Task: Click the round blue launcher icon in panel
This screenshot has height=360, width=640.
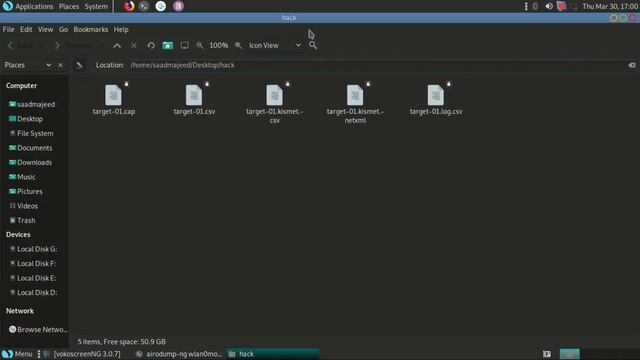Action: point(161,6)
